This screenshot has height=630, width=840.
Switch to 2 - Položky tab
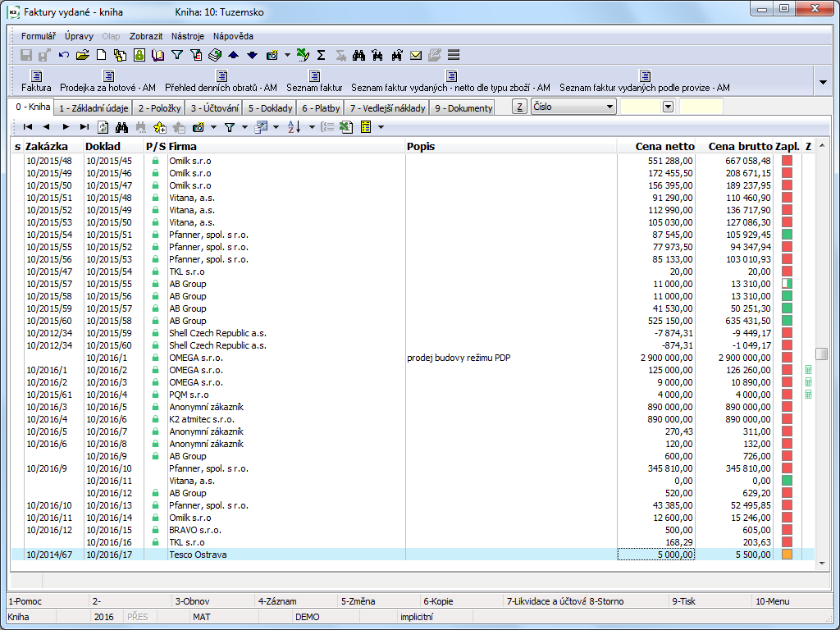click(158, 107)
